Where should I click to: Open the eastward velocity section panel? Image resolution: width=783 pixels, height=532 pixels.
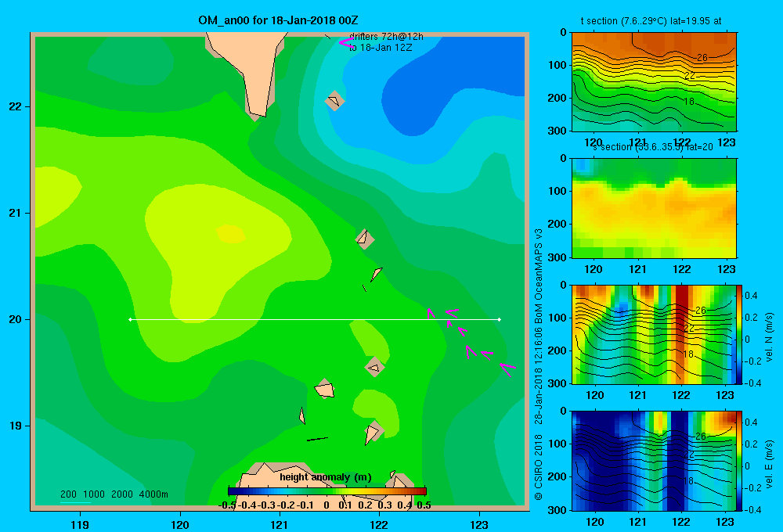(x=654, y=461)
